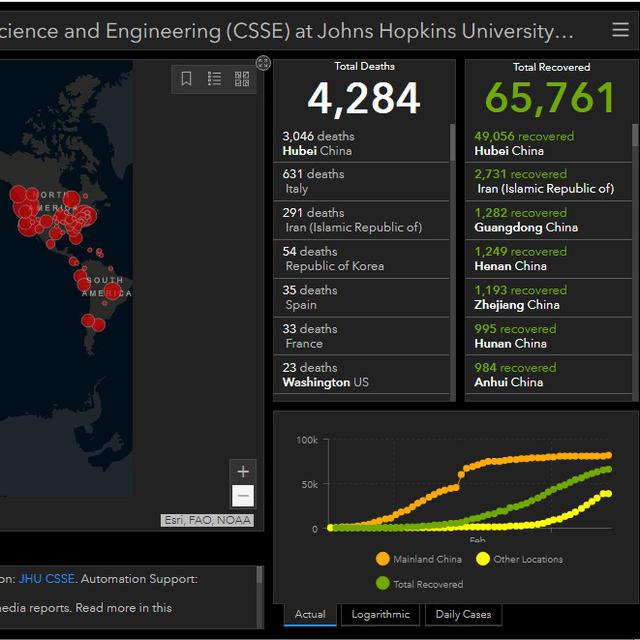Select the Actual chart tab
Screen dimensions: 640x640
click(310, 614)
